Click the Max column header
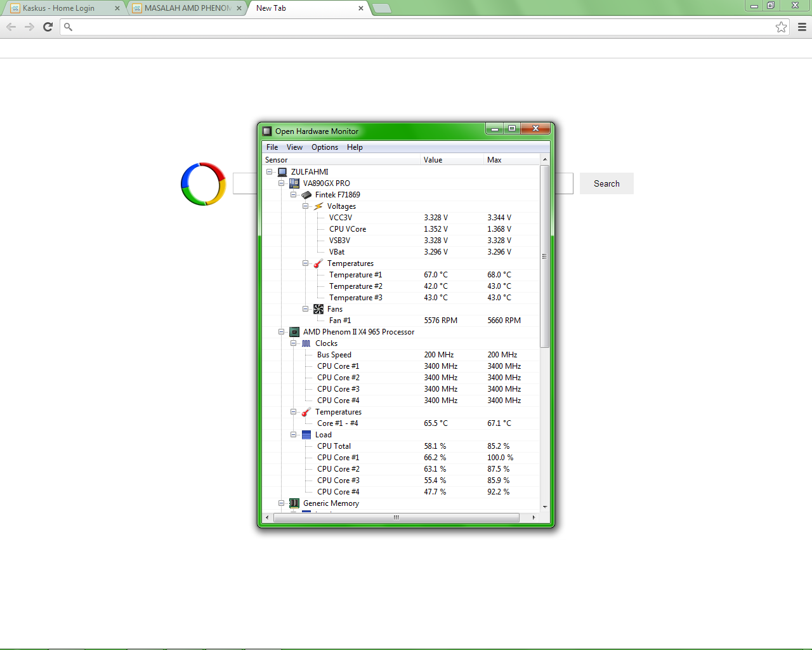The height and width of the screenshot is (650, 812). click(x=511, y=160)
